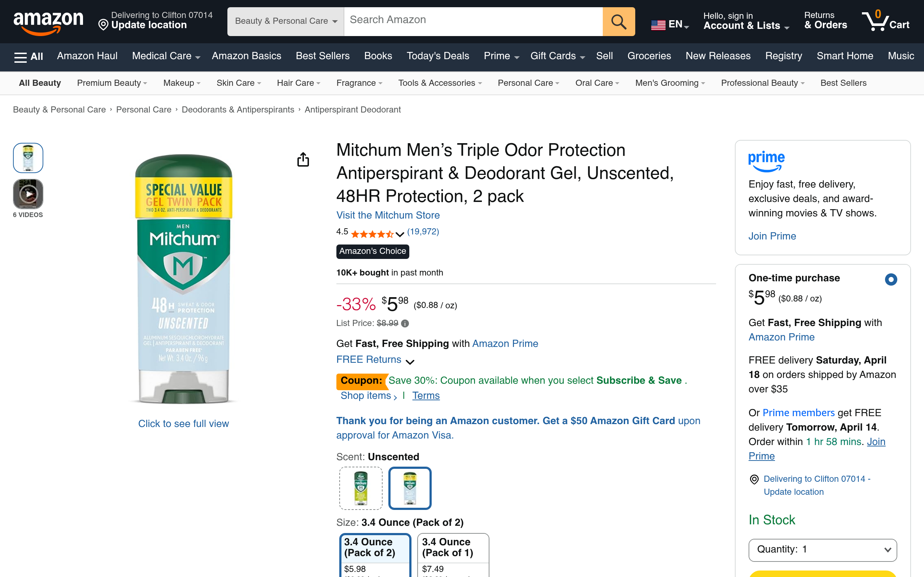The width and height of the screenshot is (924, 577).
Task: Expand the FREE Returns chevron
Action: [410, 361]
